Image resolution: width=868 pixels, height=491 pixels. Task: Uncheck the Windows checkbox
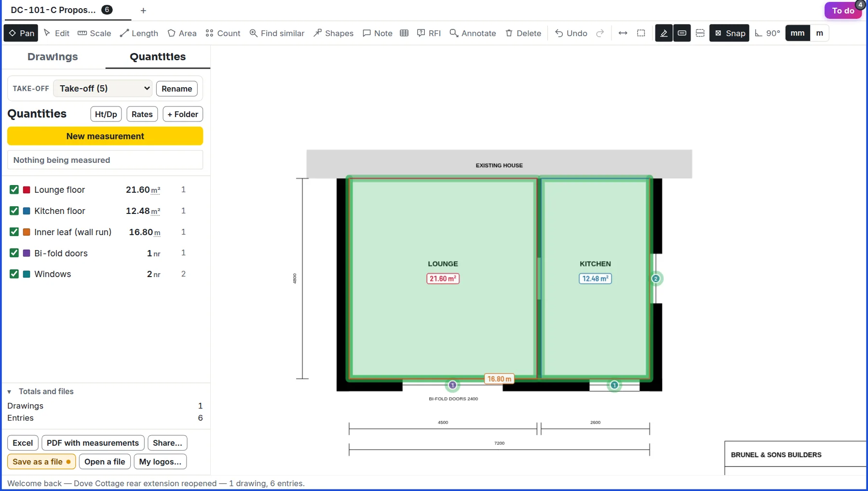[x=14, y=274]
